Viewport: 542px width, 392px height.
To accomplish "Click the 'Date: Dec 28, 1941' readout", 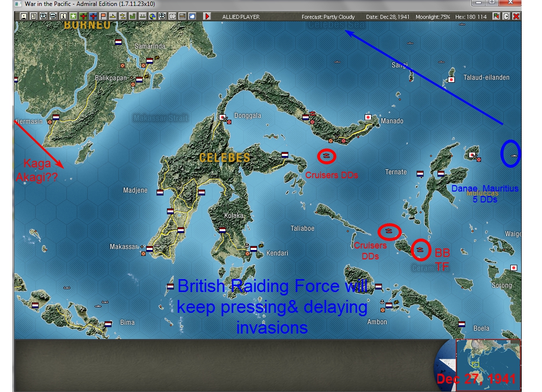I will [x=388, y=16].
